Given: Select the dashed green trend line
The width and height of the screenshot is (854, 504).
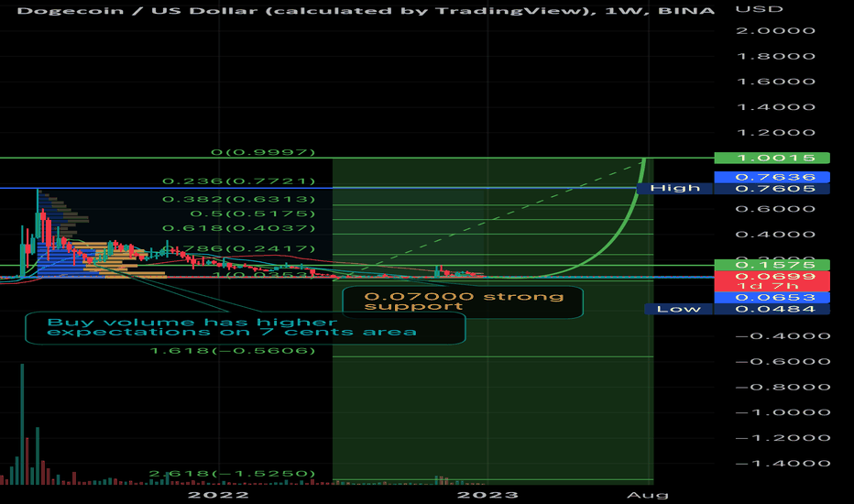Looking at the screenshot, I should 490,219.
